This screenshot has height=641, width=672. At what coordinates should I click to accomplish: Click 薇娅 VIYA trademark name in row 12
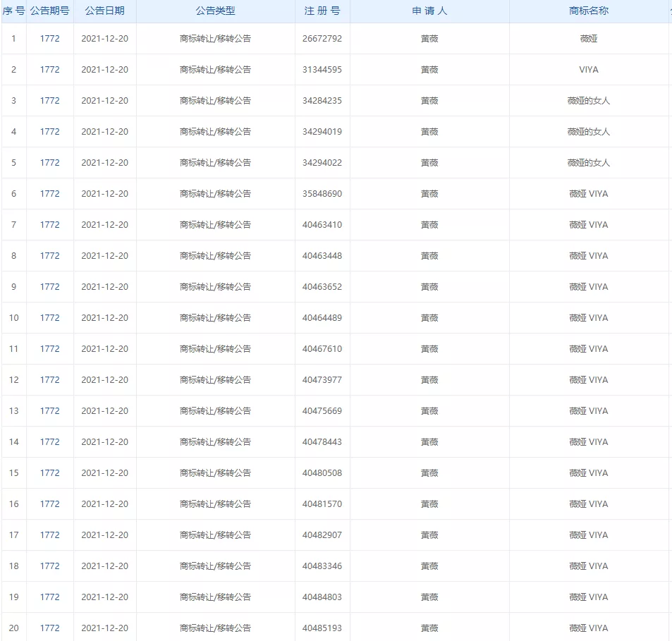tap(589, 380)
